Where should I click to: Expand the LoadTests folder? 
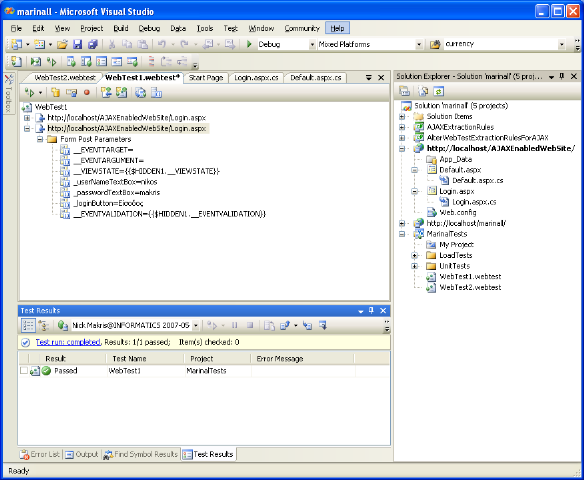click(x=415, y=255)
